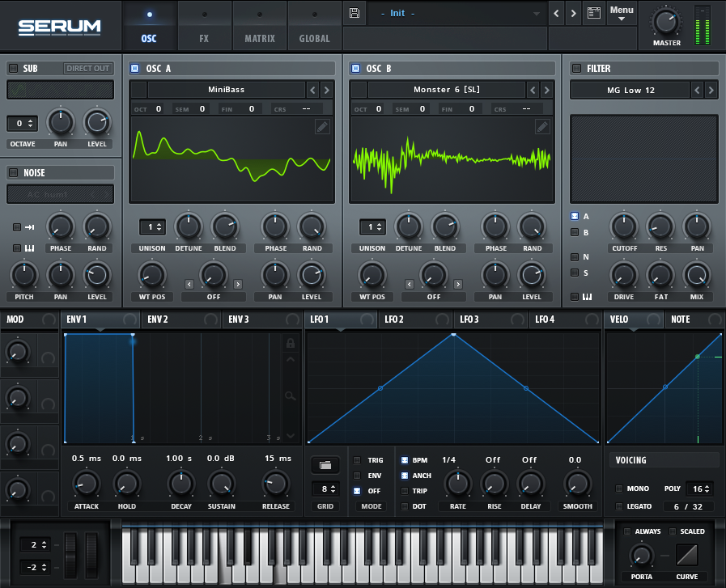Select the NOTE modulation source tab
The height and width of the screenshot is (588, 726).
click(694, 319)
